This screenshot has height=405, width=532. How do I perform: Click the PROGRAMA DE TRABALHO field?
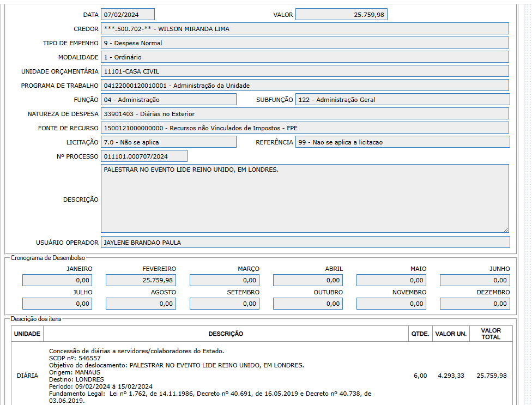(x=305, y=86)
